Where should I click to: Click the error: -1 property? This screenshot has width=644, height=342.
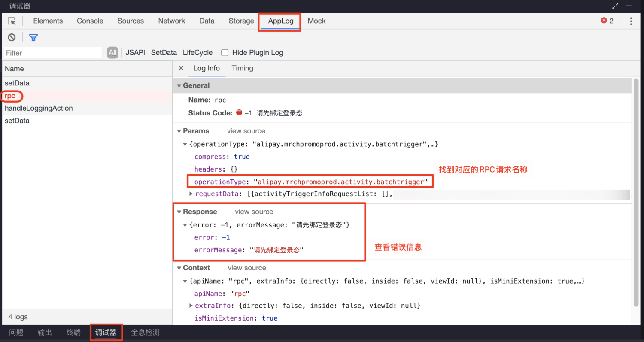[212, 237]
